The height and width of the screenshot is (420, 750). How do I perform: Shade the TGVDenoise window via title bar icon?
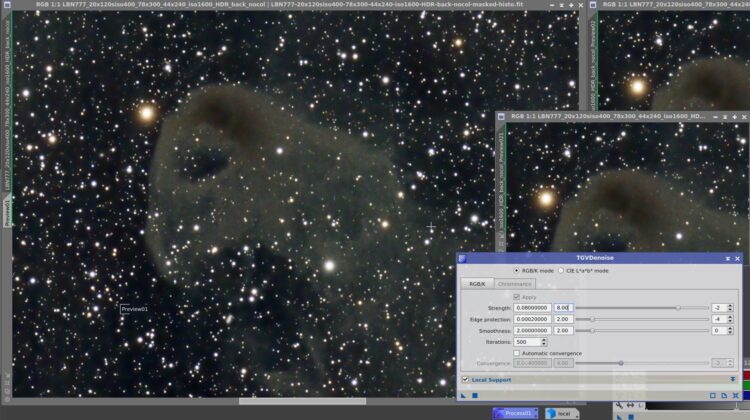click(728, 258)
